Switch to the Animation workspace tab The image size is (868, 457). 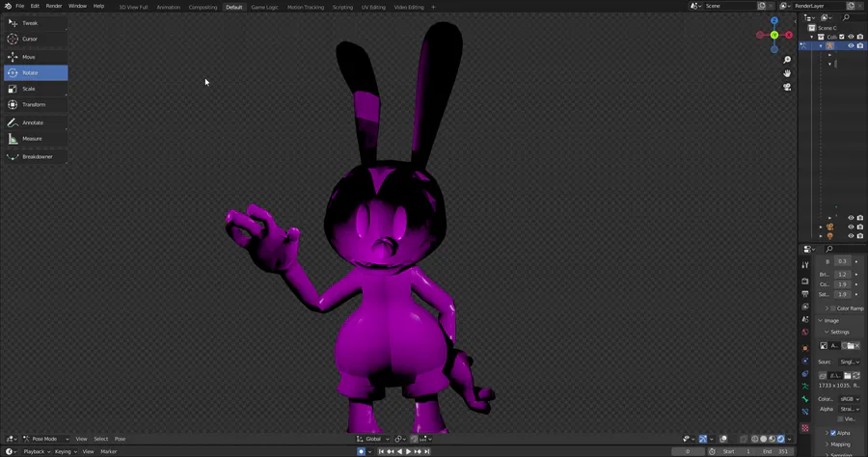[168, 7]
